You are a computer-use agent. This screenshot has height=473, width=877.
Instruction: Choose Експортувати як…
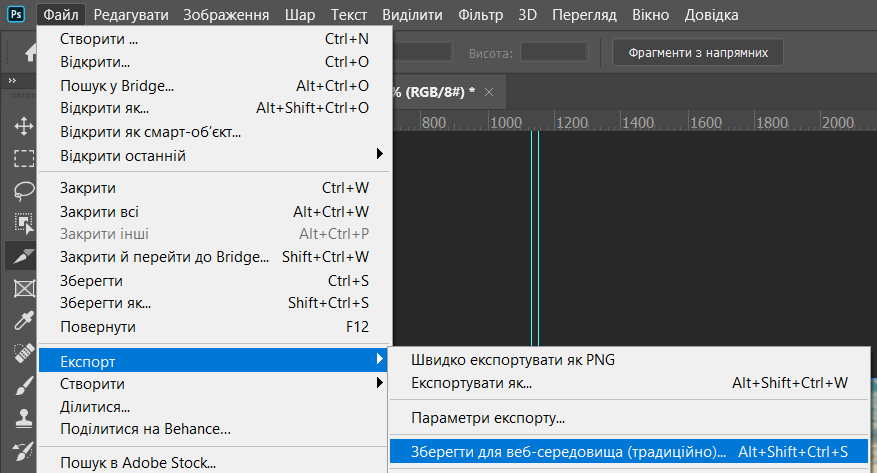point(629,383)
